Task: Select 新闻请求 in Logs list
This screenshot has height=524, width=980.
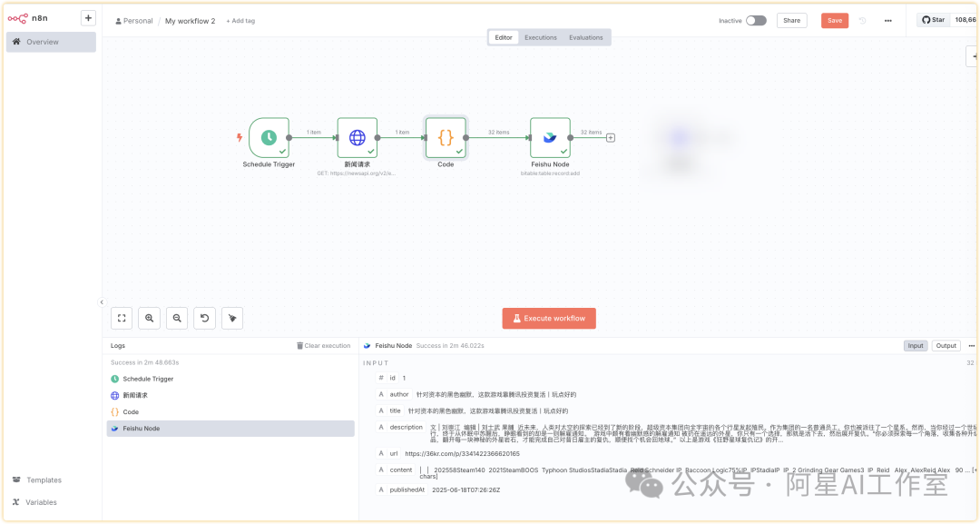Action: click(230, 395)
